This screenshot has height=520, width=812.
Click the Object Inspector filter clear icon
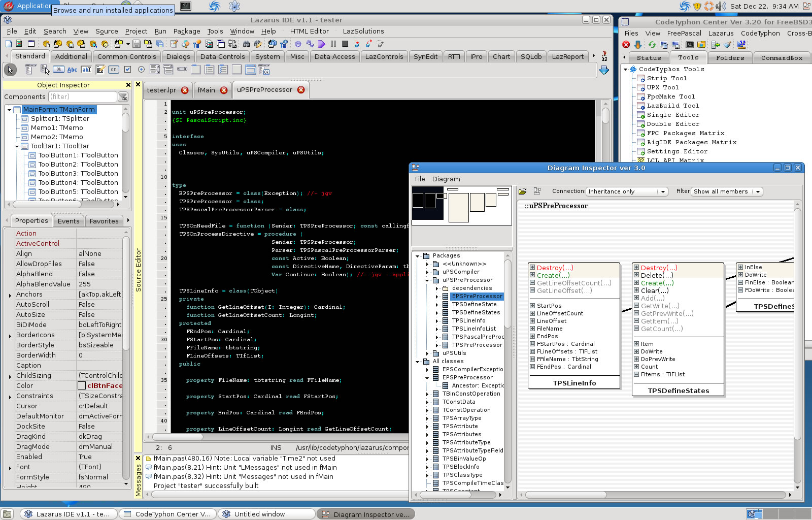click(x=123, y=96)
